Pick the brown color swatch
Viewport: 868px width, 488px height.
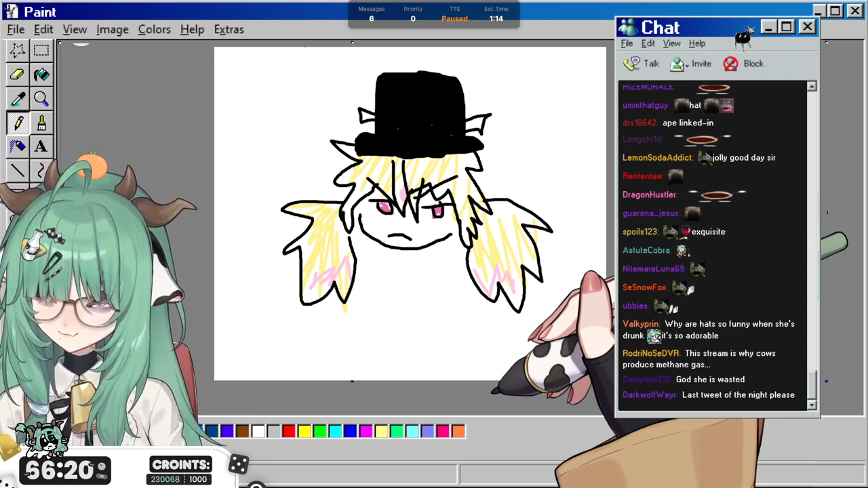(242, 431)
